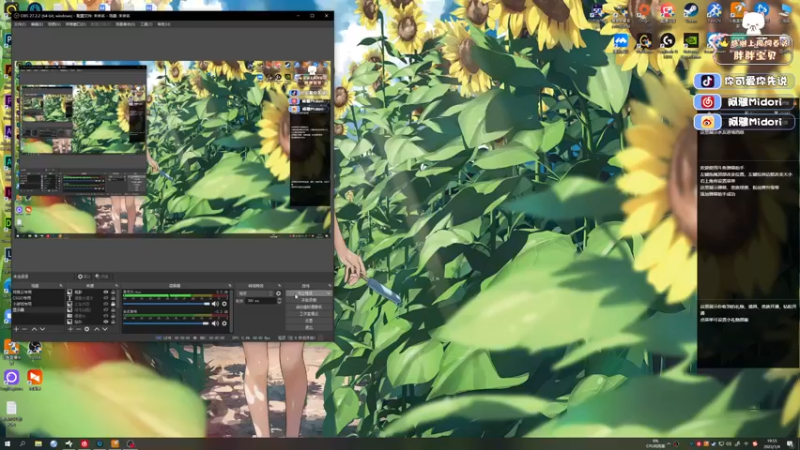800x450 pixels.
Task: Adjust the second mixer channel volume slider
Action: [167, 323]
